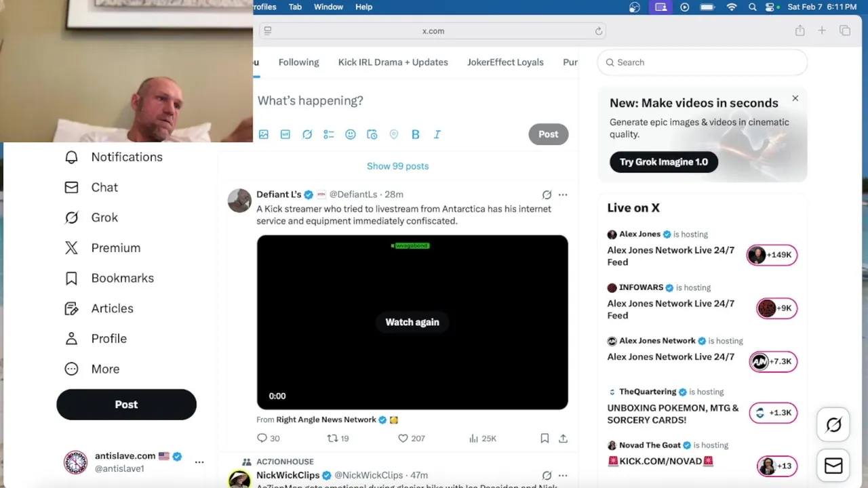The image size is (868, 488).
Task: Bookmark the Defiant L's post
Action: (x=545, y=439)
